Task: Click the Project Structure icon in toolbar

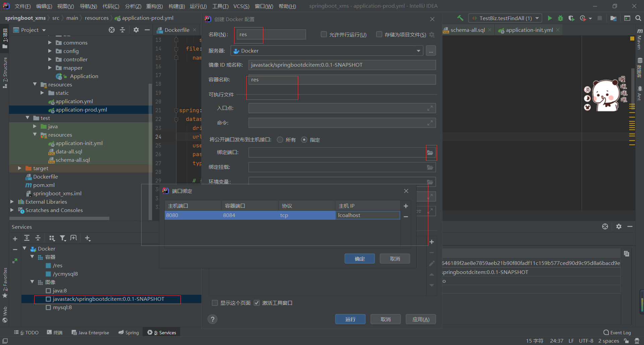Action: click(613, 18)
